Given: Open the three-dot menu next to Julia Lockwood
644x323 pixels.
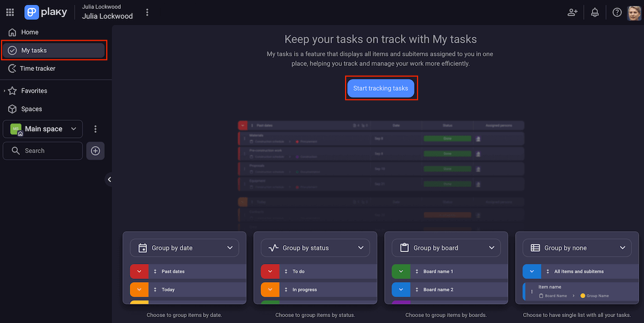Looking at the screenshot, I should tap(147, 12).
